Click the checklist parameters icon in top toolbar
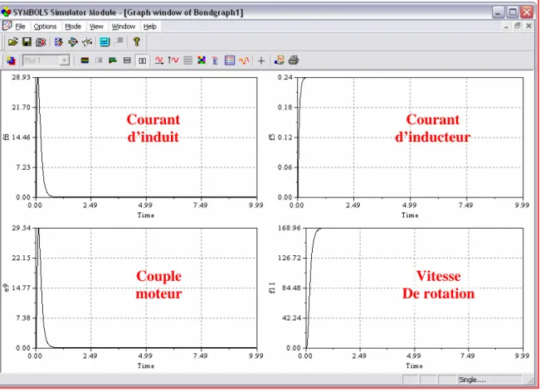This screenshot has height=392, width=540. (59, 42)
